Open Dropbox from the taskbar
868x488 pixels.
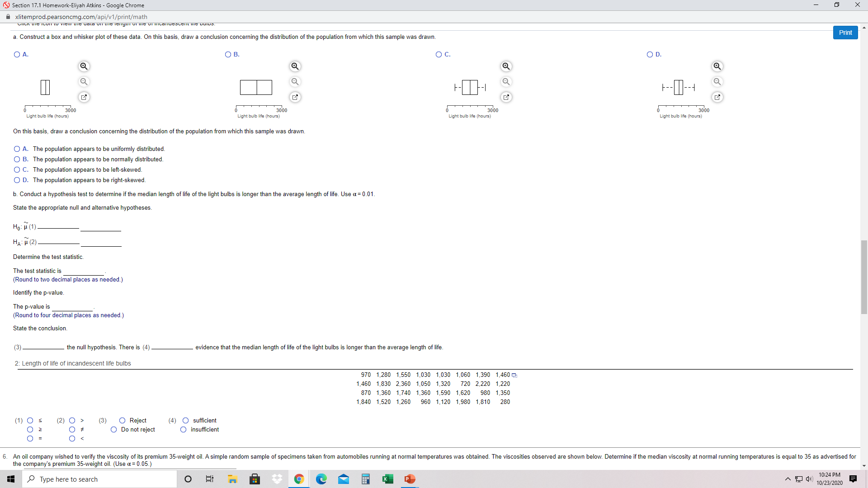pos(277,479)
